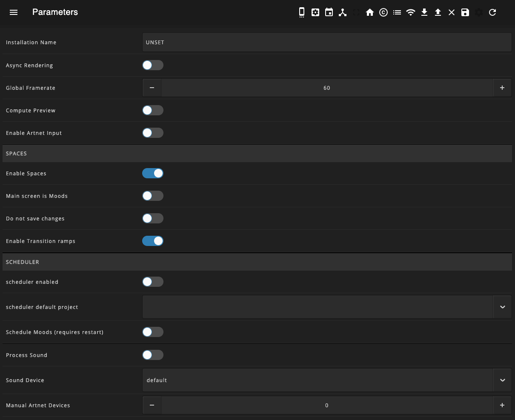Enable Async Rendering

click(x=153, y=65)
